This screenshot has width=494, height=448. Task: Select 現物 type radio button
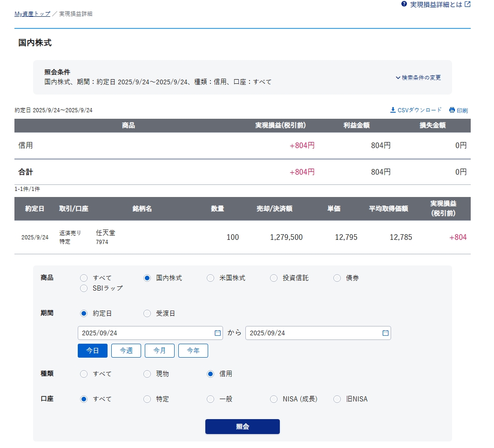pos(147,374)
